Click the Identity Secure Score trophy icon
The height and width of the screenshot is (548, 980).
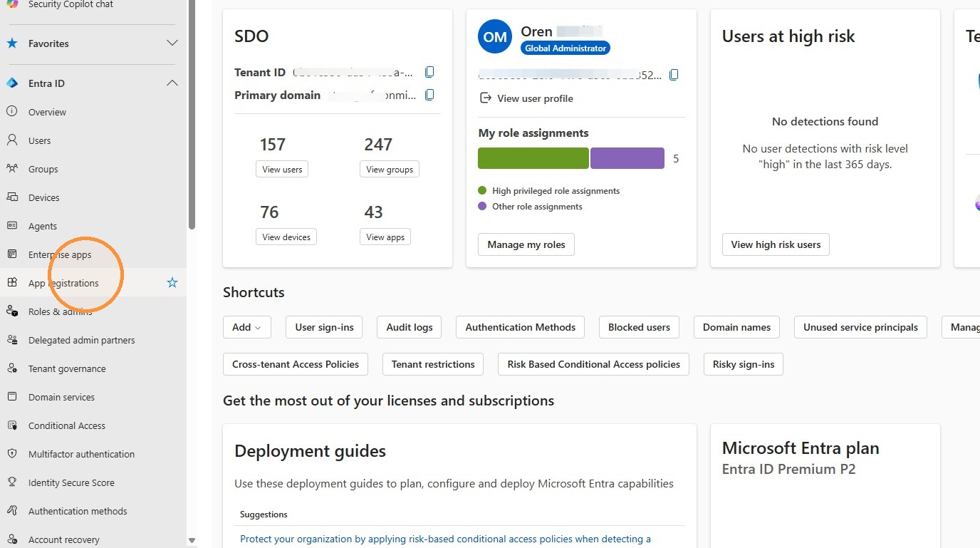pos(12,482)
